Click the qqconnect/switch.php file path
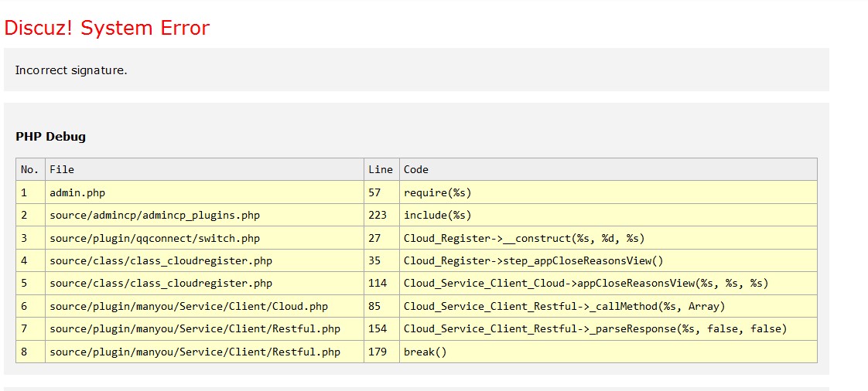 pyautogui.click(x=155, y=238)
